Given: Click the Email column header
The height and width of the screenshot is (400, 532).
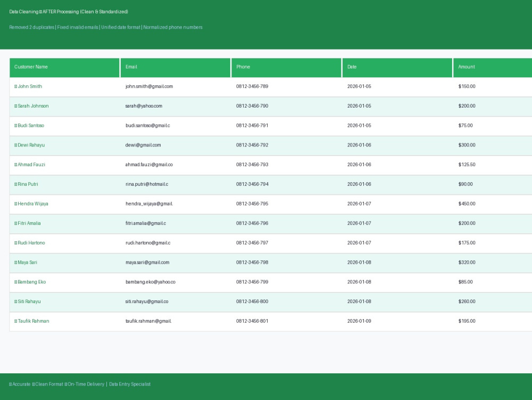Looking at the screenshot, I should point(176,68).
